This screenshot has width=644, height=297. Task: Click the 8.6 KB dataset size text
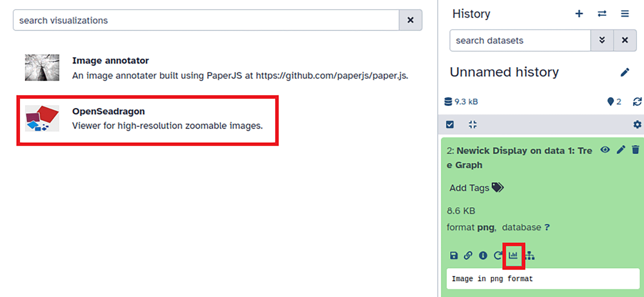pos(461,211)
